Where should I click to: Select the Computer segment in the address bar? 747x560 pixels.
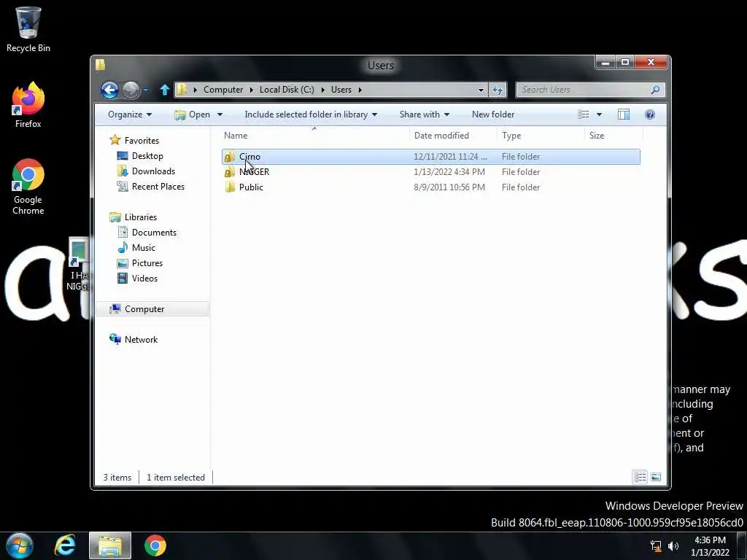[x=223, y=90]
